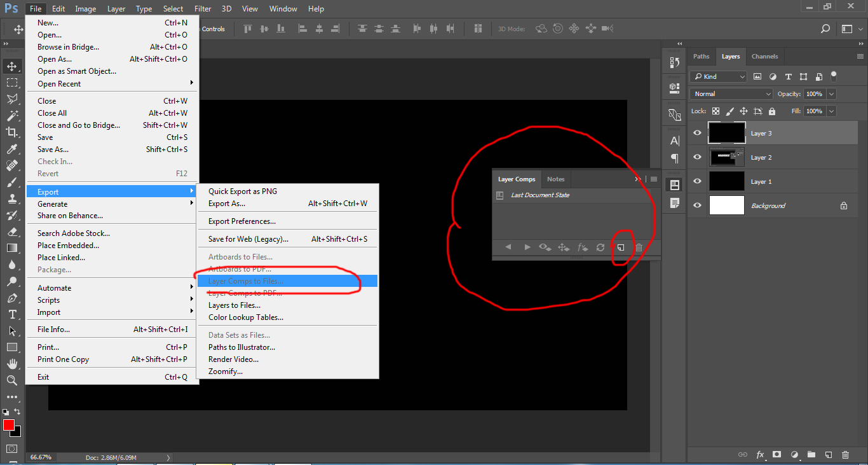Switch to the Channels tab

click(764, 57)
